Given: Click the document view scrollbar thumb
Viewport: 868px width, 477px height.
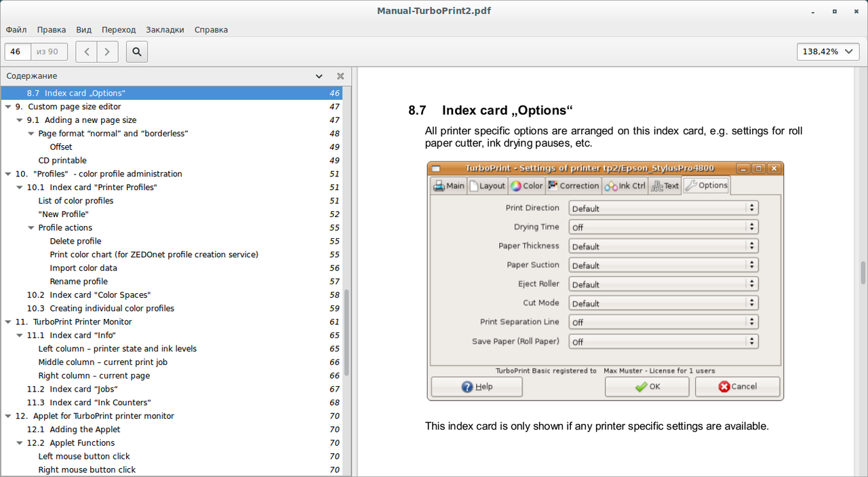Looking at the screenshot, I should [863, 272].
